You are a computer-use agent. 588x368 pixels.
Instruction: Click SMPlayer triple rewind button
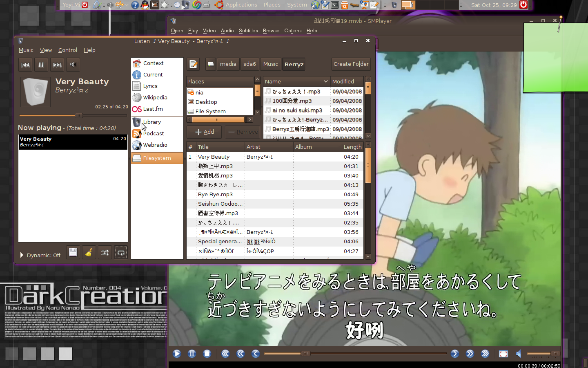click(x=225, y=354)
